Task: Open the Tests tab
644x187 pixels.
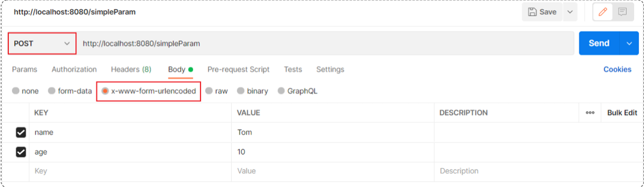Action: (293, 69)
